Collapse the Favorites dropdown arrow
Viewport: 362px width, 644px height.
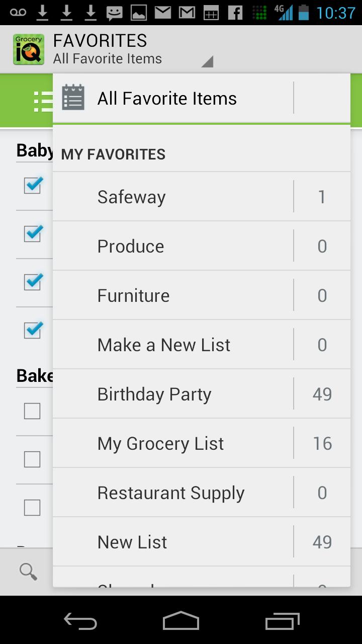[207, 61]
